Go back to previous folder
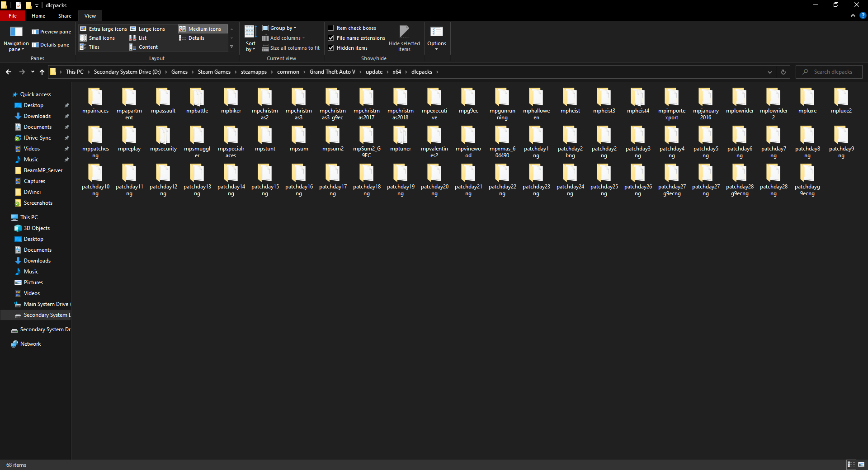This screenshot has height=470, width=868. pyautogui.click(x=9, y=72)
